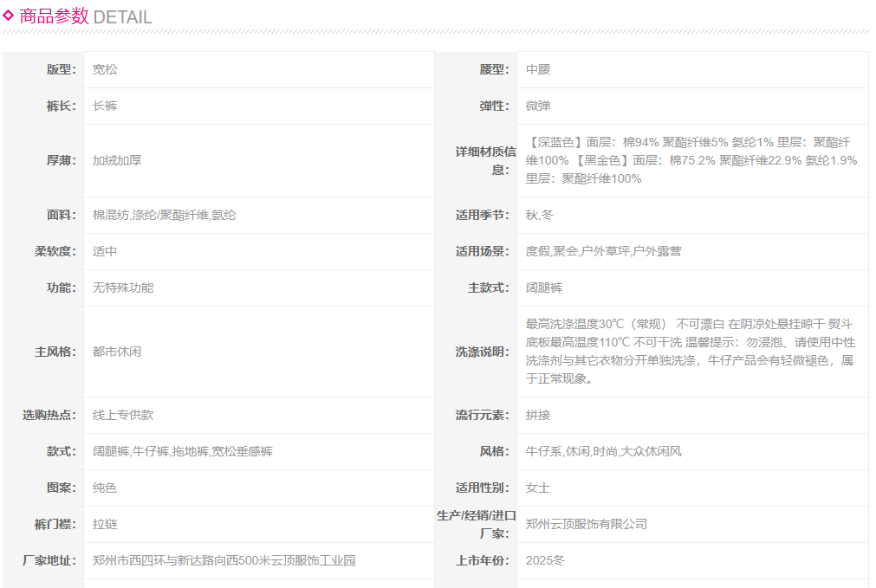Select the 裤长 value 长裤
The image size is (876, 588).
[105, 106]
